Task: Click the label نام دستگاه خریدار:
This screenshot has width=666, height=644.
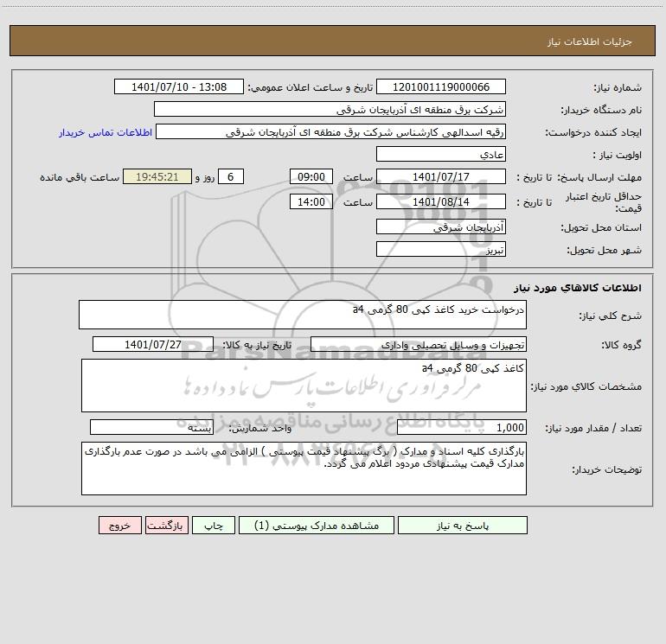Action: pyautogui.click(x=601, y=110)
